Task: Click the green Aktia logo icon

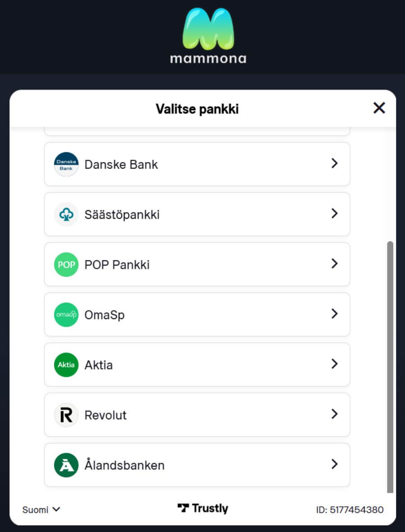Action: [x=66, y=365]
